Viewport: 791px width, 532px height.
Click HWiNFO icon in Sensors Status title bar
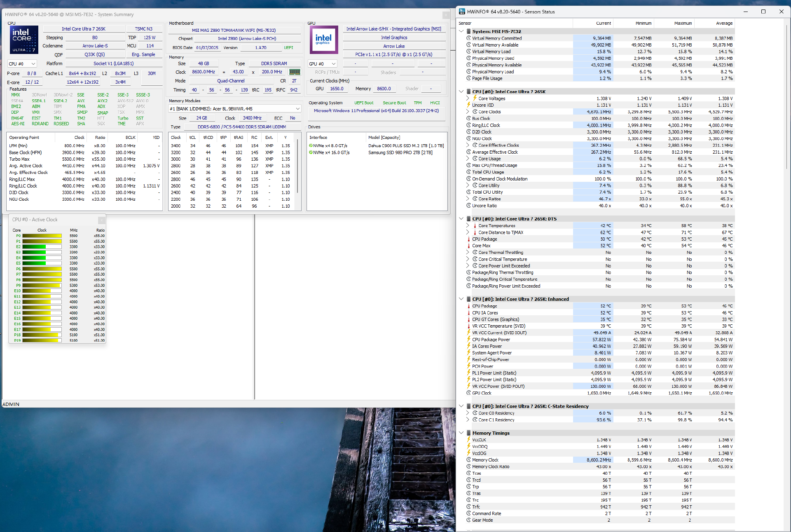click(x=462, y=12)
